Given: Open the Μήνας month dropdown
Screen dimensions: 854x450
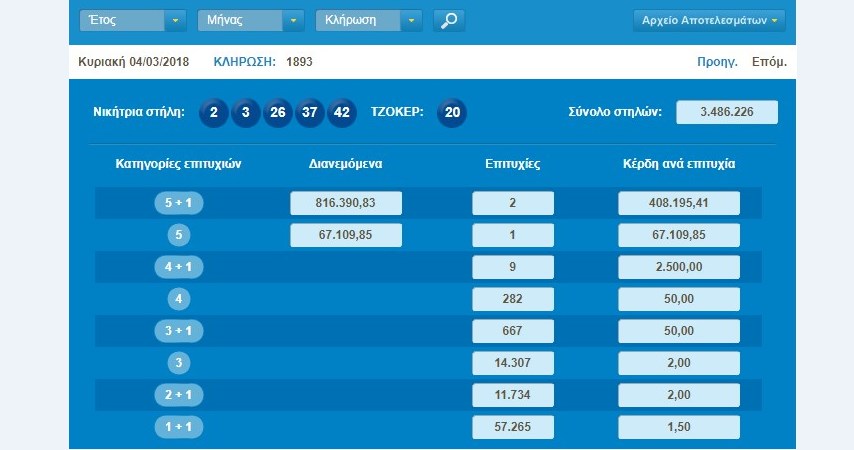Looking at the screenshot, I should point(251,21).
